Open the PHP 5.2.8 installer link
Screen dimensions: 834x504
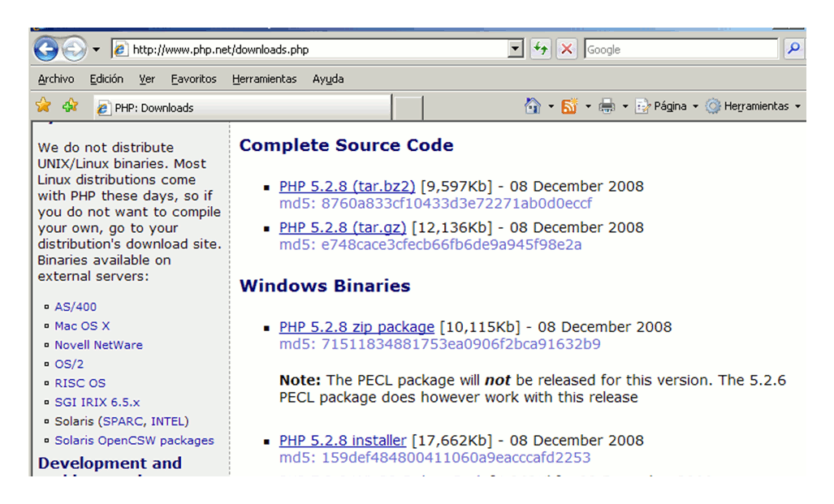point(343,441)
